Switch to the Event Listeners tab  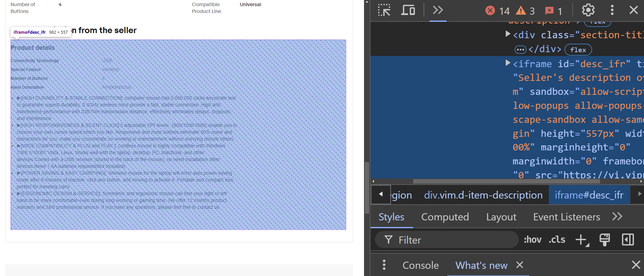tap(566, 217)
